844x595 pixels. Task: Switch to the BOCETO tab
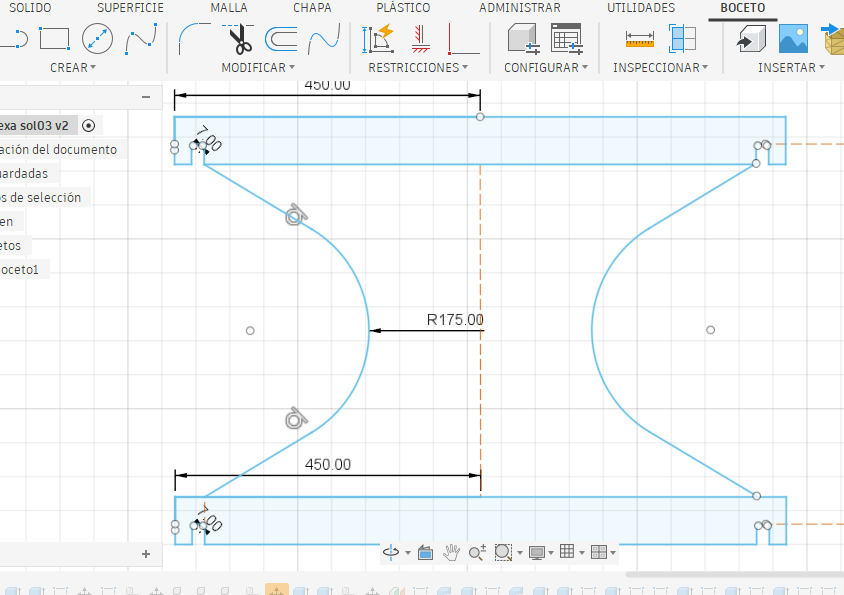tap(743, 8)
